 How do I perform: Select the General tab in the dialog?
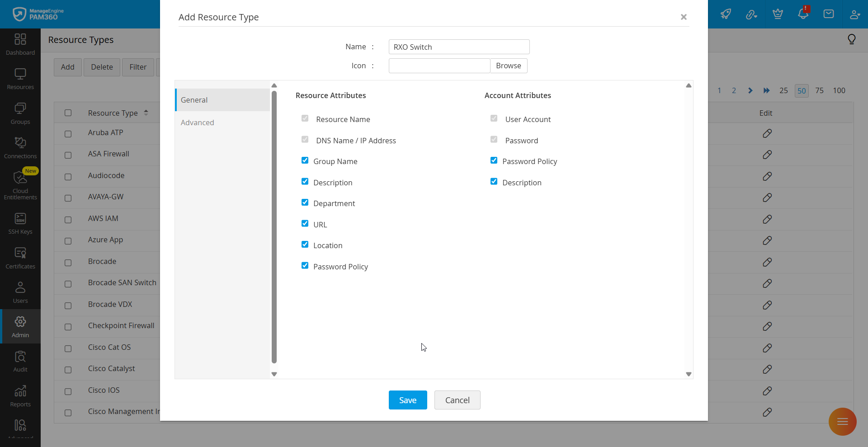click(x=194, y=100)
